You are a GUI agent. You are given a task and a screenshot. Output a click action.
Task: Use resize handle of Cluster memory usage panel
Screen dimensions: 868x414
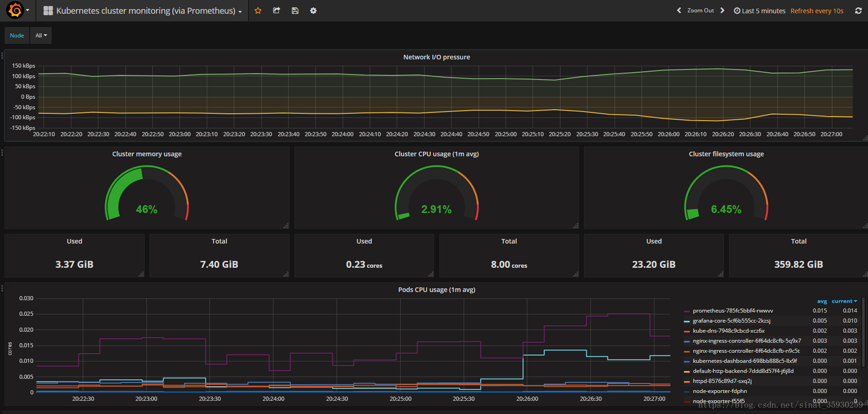(x=286, y=226)
